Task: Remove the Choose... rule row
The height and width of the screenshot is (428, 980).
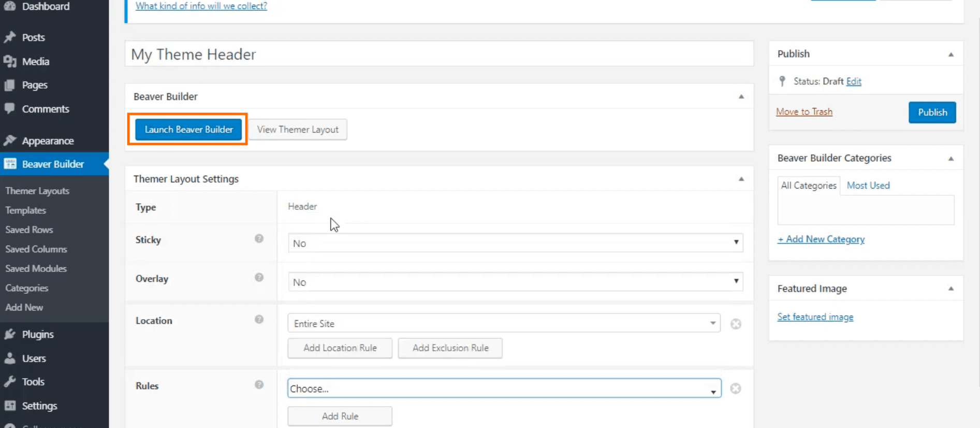Action: click(x=736, y=389)
